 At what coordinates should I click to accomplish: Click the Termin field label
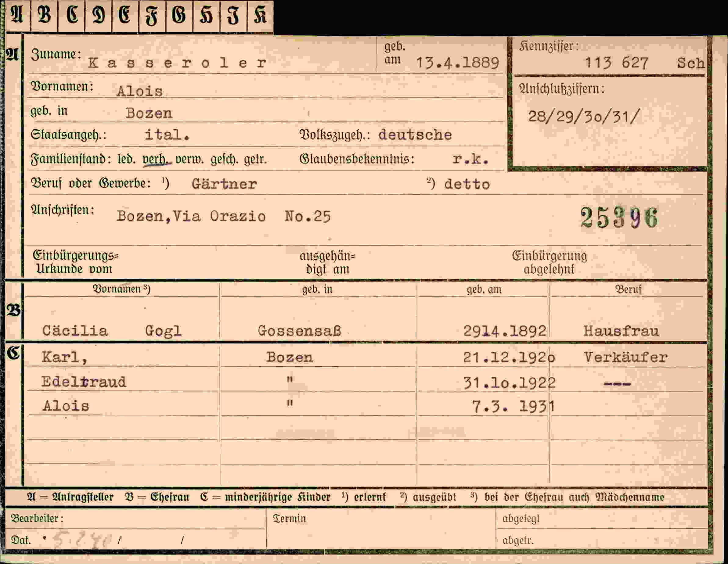point(289,518)
